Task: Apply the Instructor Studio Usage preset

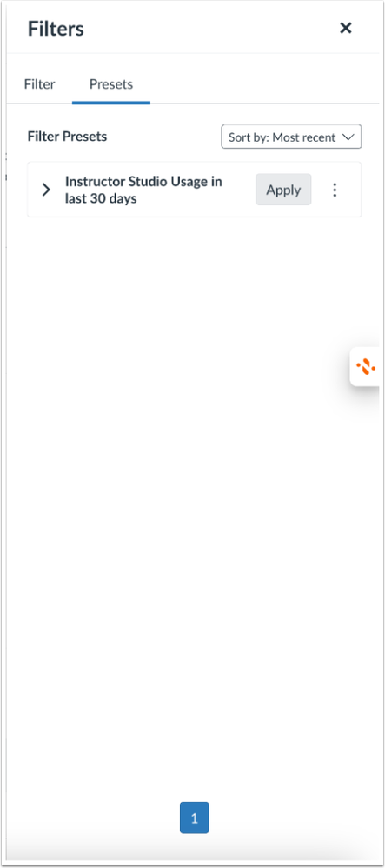Action: pyautogui.click(x=283, y=190)
